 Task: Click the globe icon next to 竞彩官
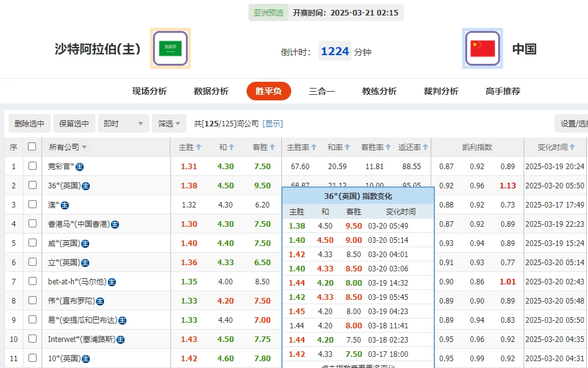(79, 167)
